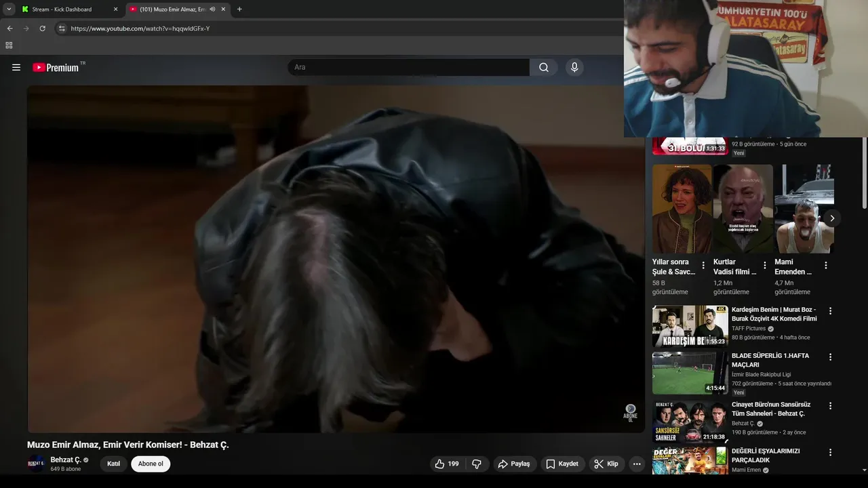Dislike the video with thumbs down
Image resolution: width=868 pixels, height=488 pixels.
pos(477,464)
